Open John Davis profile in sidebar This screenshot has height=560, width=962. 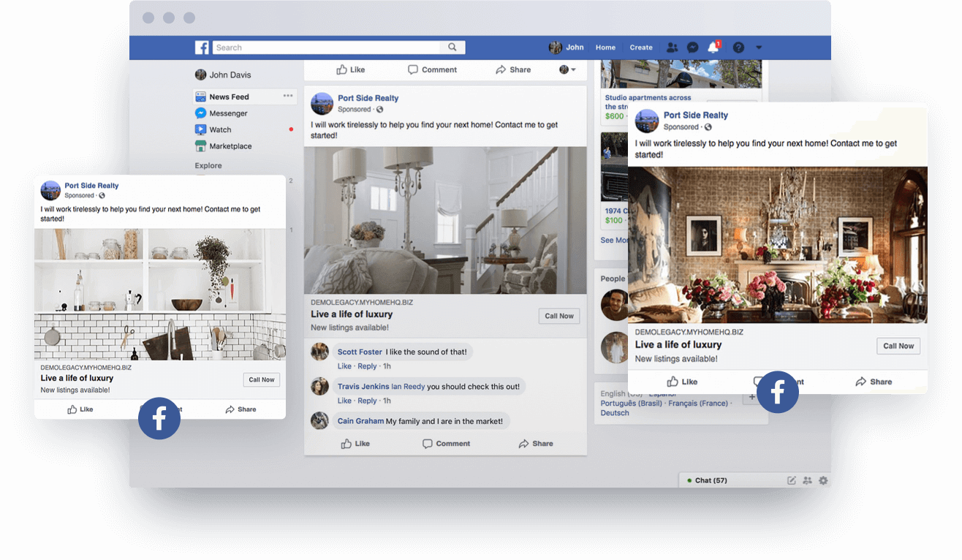point(223,75)
